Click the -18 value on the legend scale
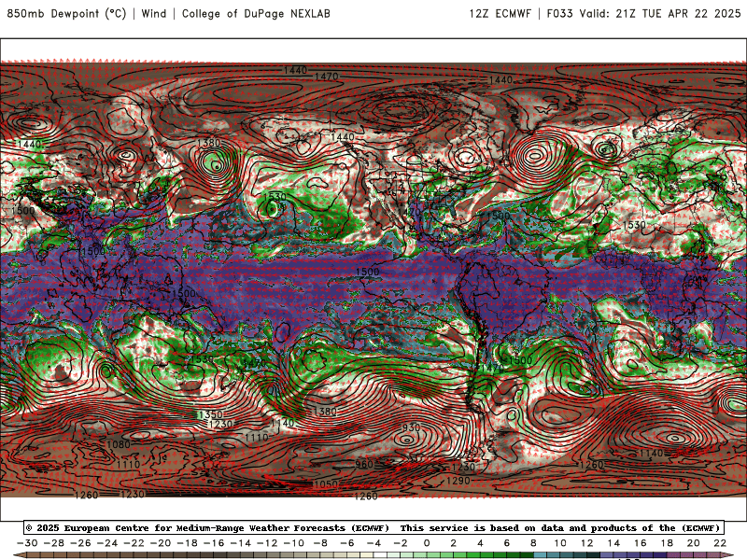The image size is (747, 560). [x=188, y=543]
